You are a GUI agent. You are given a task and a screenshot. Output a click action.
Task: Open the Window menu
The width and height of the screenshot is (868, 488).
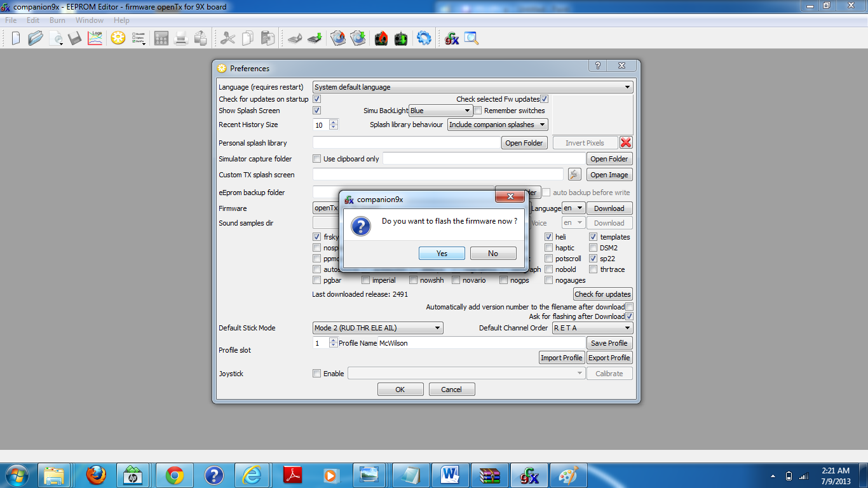point(90,20)
